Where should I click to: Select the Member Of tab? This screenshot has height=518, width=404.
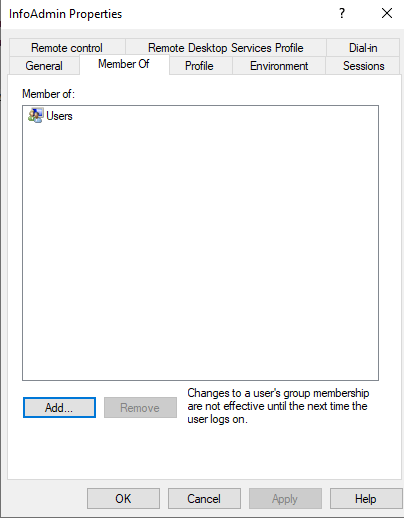[124, 64]
